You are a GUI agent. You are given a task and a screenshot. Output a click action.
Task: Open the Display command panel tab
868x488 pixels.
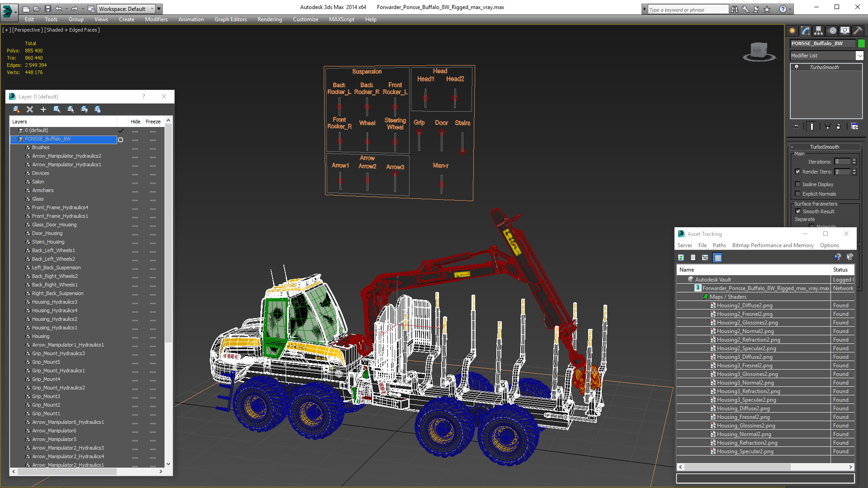(x=845, y=31)
